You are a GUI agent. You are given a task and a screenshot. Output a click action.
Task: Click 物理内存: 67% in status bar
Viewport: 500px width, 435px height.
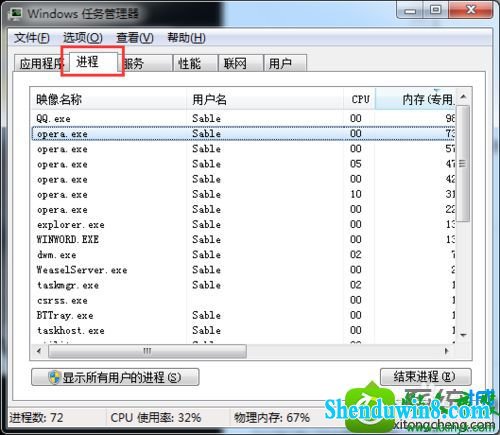click(272, 417)
